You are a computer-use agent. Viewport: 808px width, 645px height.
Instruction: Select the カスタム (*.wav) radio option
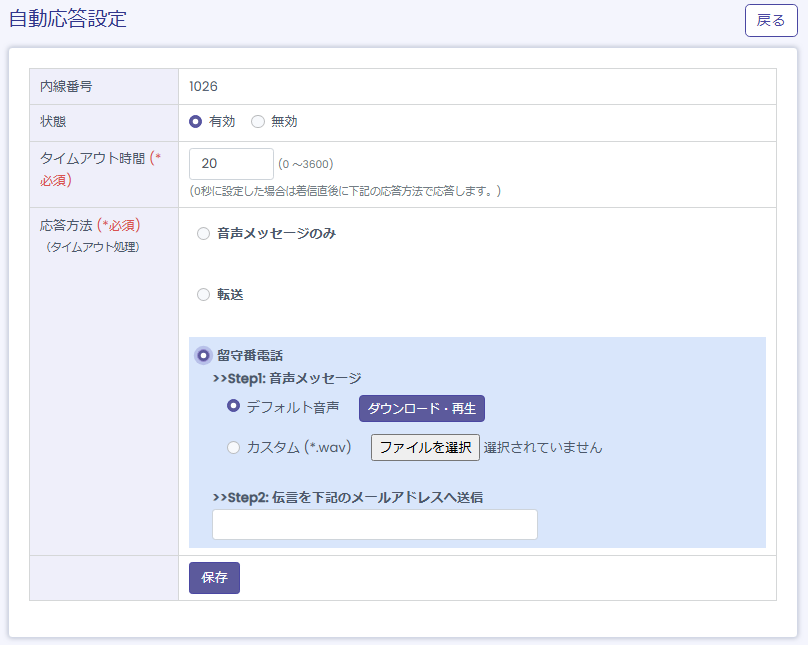pyautogui.click(x=234, y=448)
